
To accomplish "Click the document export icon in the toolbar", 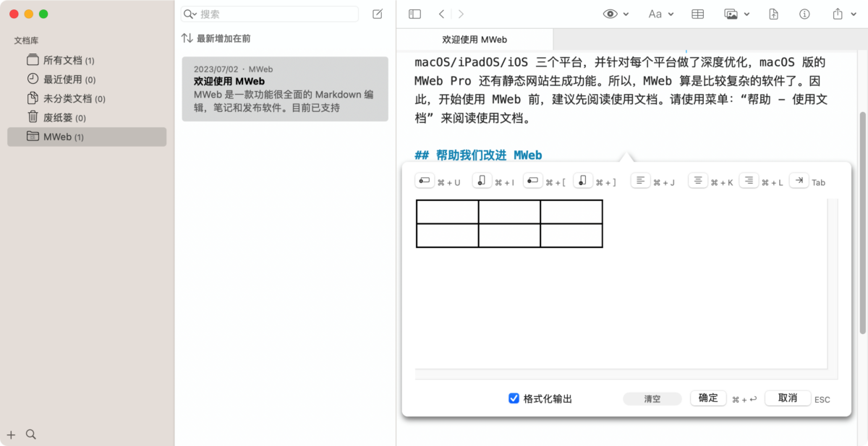I will click(x=773, y=14).
